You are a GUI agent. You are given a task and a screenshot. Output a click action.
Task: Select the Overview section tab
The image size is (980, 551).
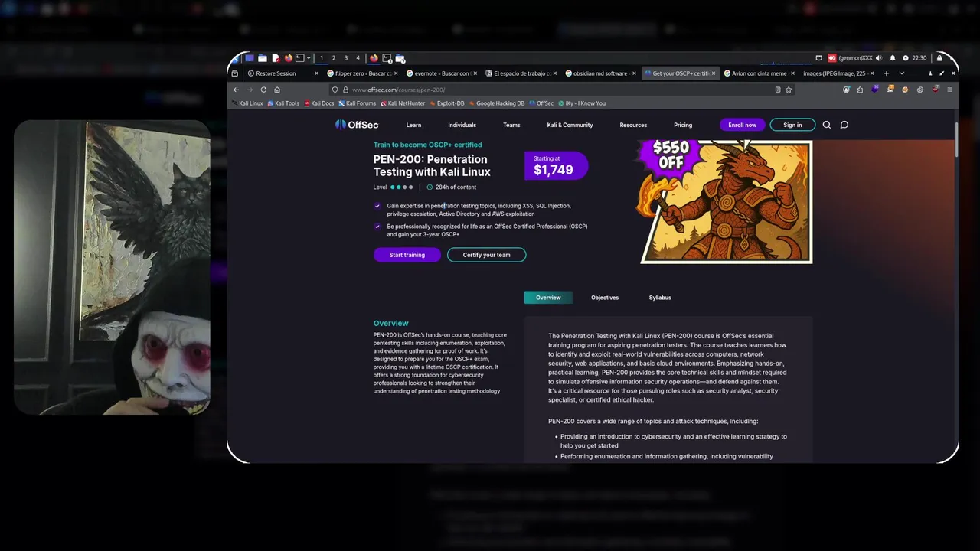click(x=548, y=298)
